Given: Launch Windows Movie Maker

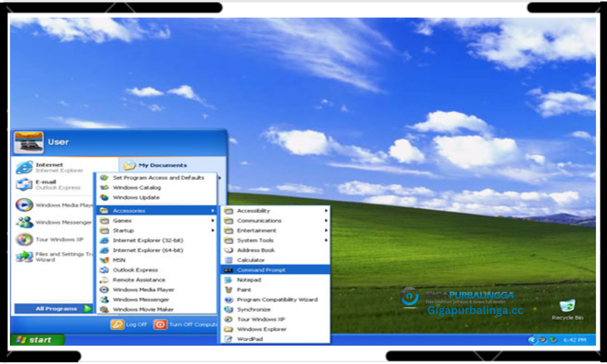Looking at the screenshot, I should (x=157, y=309).
